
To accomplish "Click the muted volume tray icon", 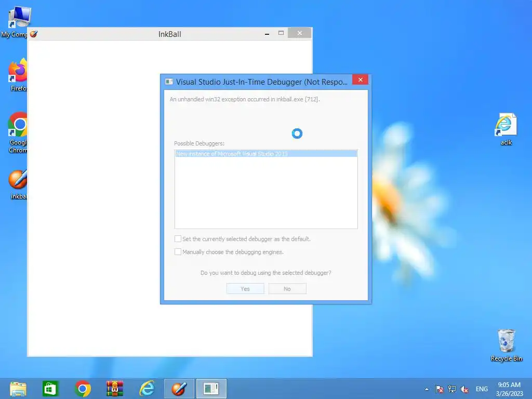I will [464, 389].
